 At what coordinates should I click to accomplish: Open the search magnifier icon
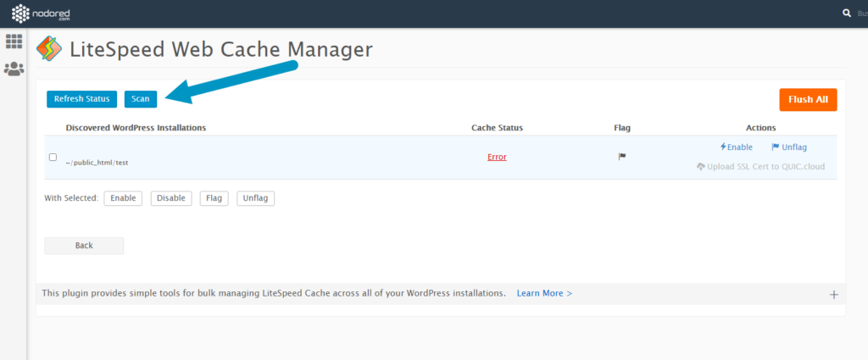(847, 13)
